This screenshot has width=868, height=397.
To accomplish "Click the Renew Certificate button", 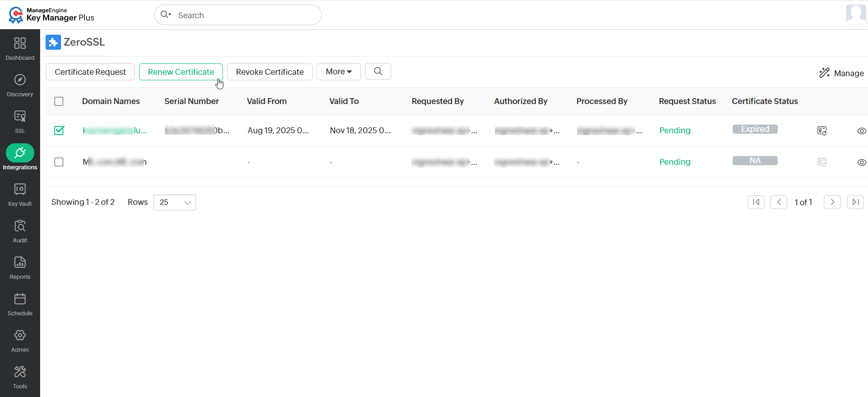I will 181,72.
